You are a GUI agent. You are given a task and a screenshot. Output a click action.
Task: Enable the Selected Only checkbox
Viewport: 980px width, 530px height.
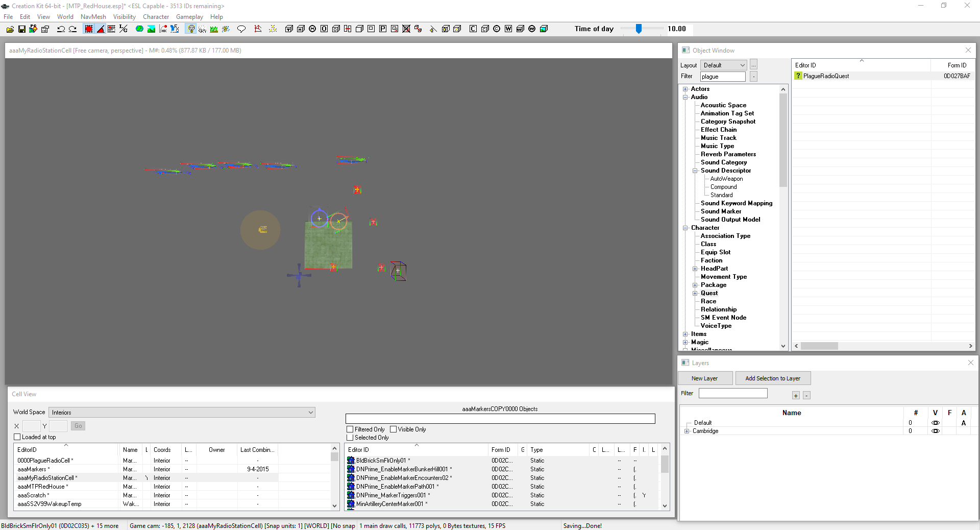coord(350,438)
